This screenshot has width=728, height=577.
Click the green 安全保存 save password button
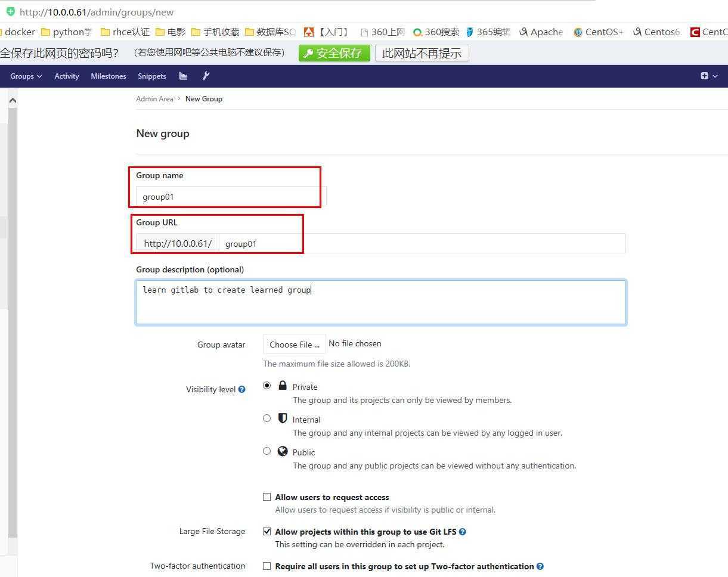[x=334, y=53]
